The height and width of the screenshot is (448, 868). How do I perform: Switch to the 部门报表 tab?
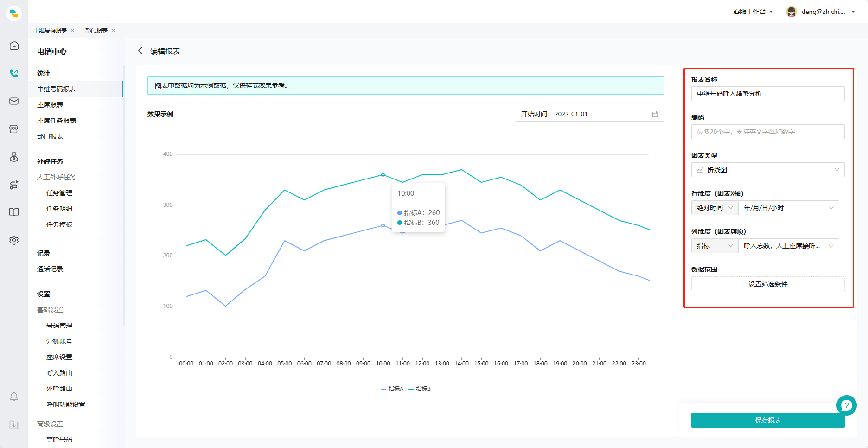96,30
